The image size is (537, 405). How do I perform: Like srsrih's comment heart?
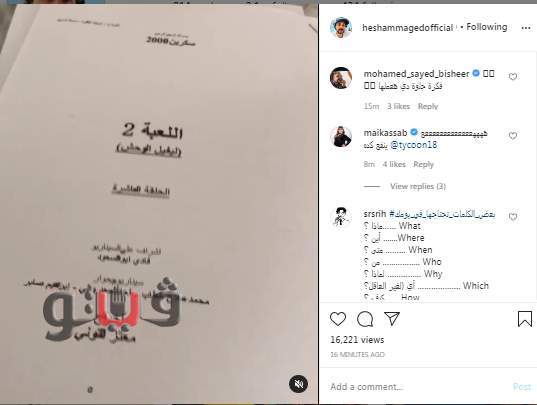[513, 217]
